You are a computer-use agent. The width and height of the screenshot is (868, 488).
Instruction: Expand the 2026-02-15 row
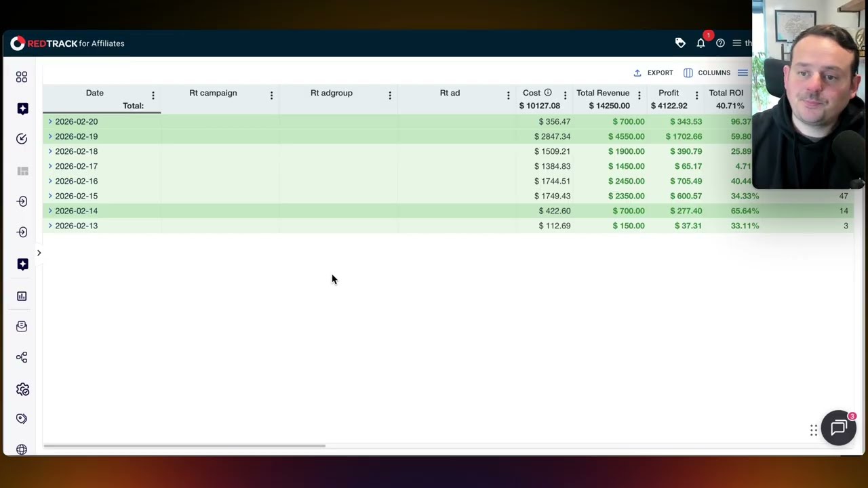(50, 196)
